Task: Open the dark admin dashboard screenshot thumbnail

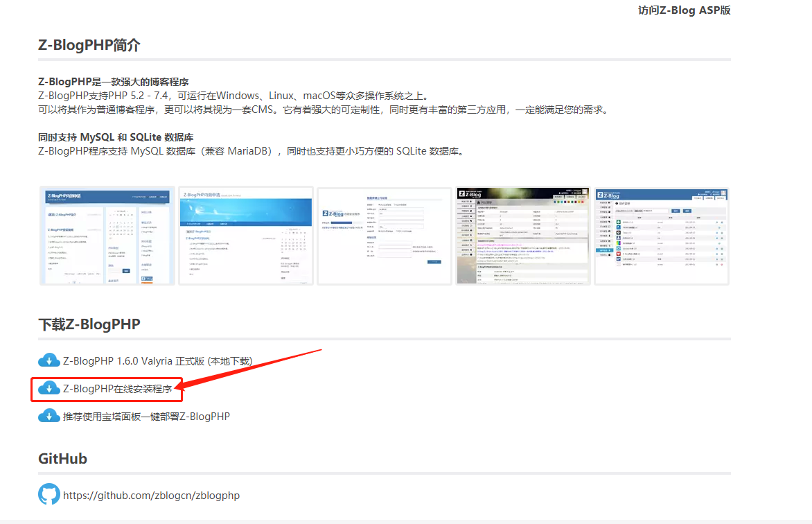Action: tap(523, 236)
